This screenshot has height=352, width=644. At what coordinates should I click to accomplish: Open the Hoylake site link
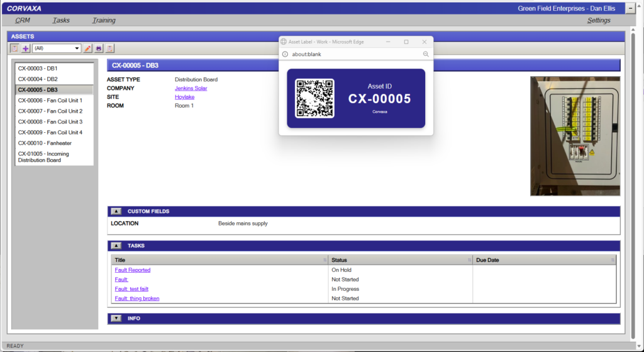tap(184, 97)
